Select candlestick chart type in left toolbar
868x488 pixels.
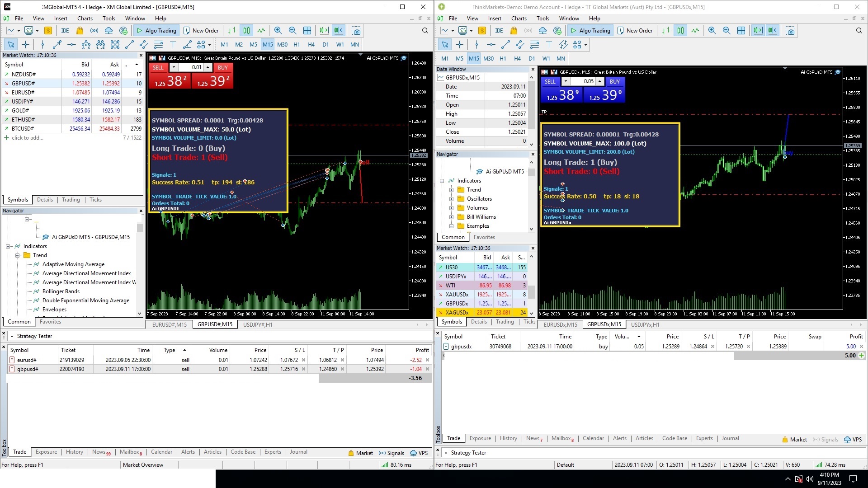coord(246,31)
